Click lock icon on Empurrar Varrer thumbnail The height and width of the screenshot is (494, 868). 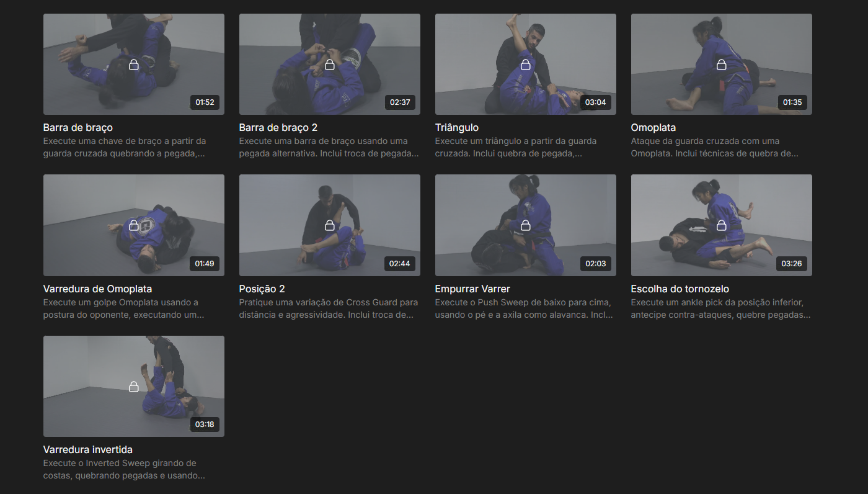tap(525, 225)
